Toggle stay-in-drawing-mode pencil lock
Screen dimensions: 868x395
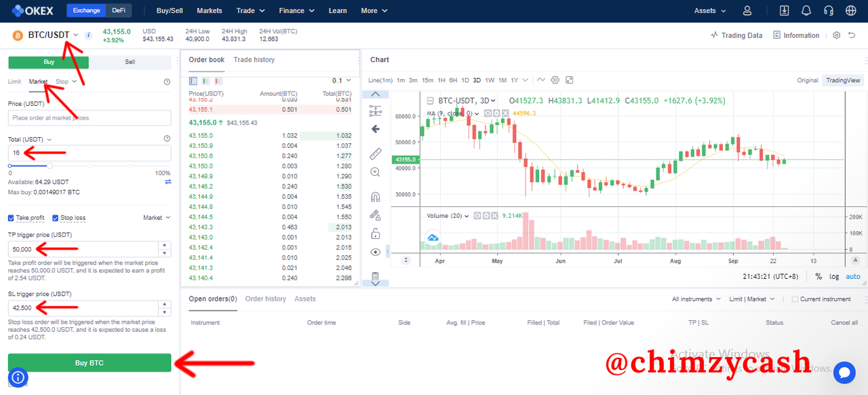coord(376,215)
